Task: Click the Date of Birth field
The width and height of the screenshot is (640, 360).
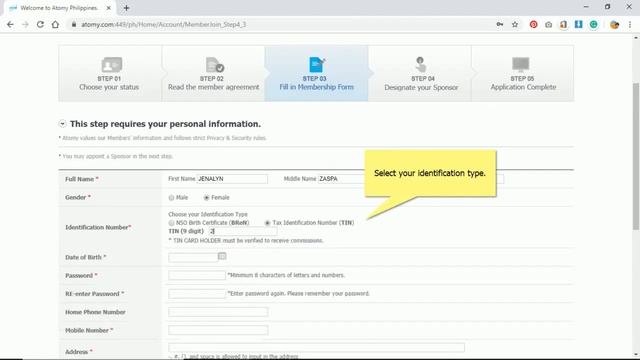Action: (x=193, y=257)
